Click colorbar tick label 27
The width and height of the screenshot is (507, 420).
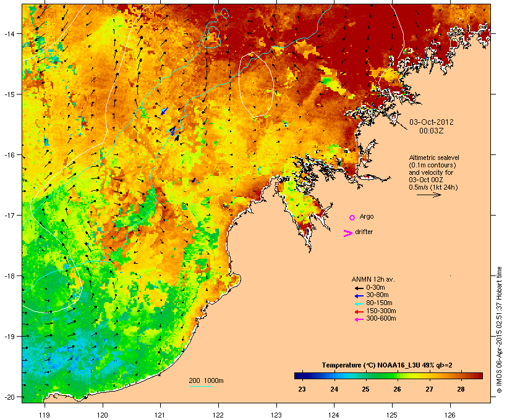point(429,389)
